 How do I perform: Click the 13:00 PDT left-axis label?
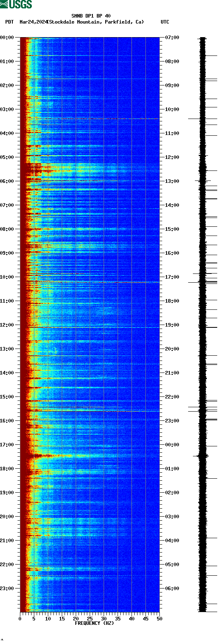(7, 349)
